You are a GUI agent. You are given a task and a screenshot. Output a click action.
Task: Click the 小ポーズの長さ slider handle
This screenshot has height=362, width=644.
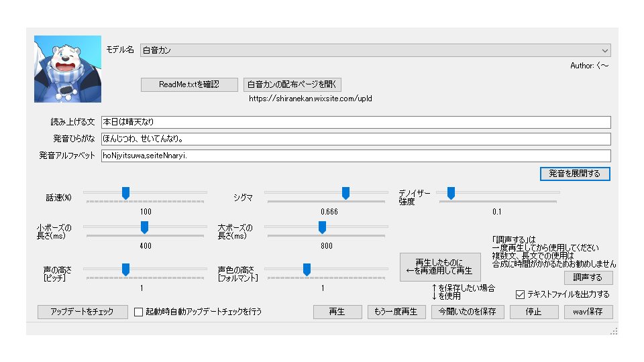click(144, 227)
